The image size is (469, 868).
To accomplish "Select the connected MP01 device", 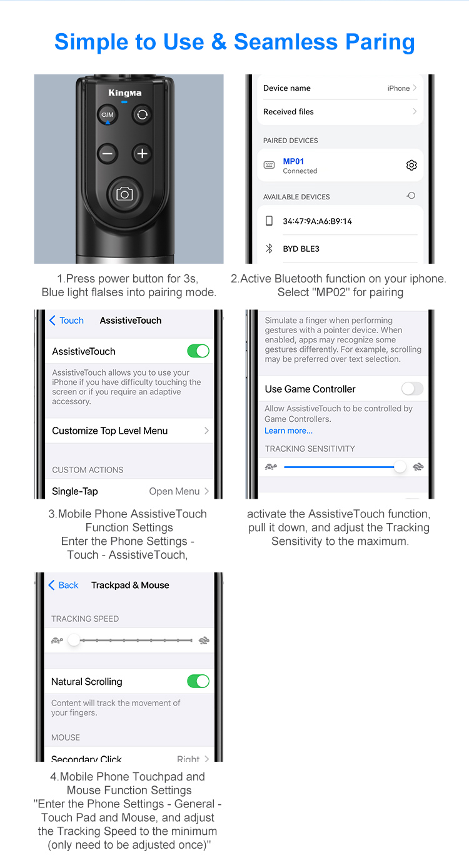I will coord(341,165).
